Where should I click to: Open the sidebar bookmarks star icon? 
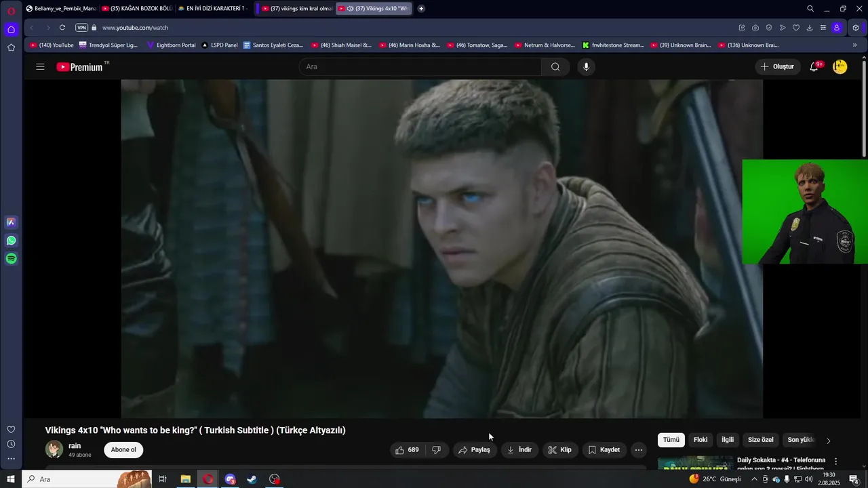(11, 47)
